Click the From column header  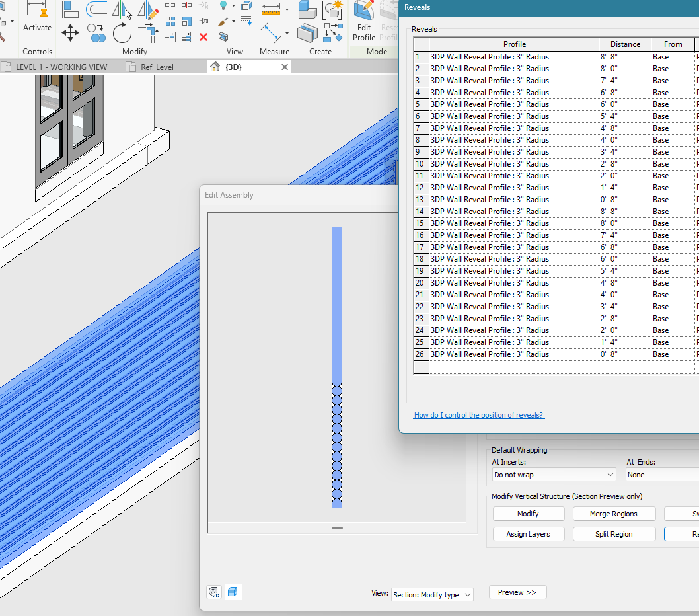pos(673,44)
